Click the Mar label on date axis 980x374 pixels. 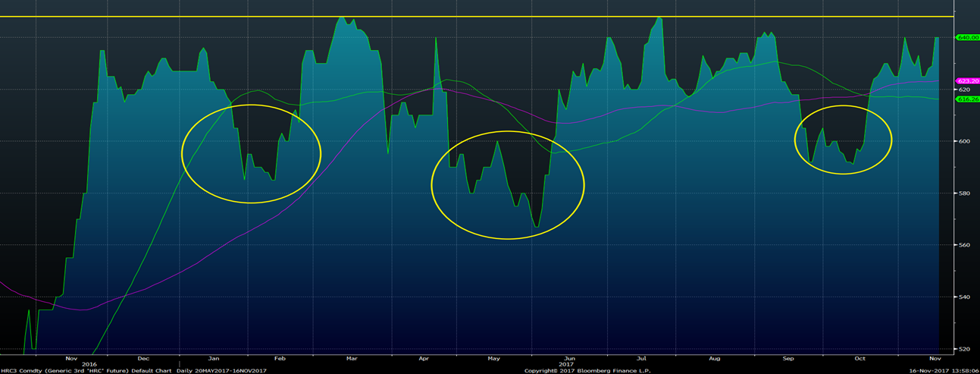point(352,357)
